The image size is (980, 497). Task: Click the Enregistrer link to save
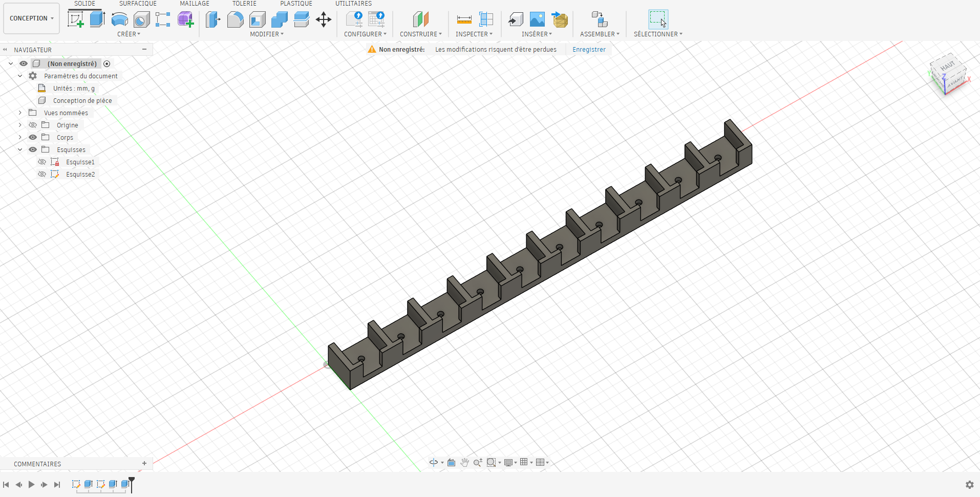tap(589, 49)
